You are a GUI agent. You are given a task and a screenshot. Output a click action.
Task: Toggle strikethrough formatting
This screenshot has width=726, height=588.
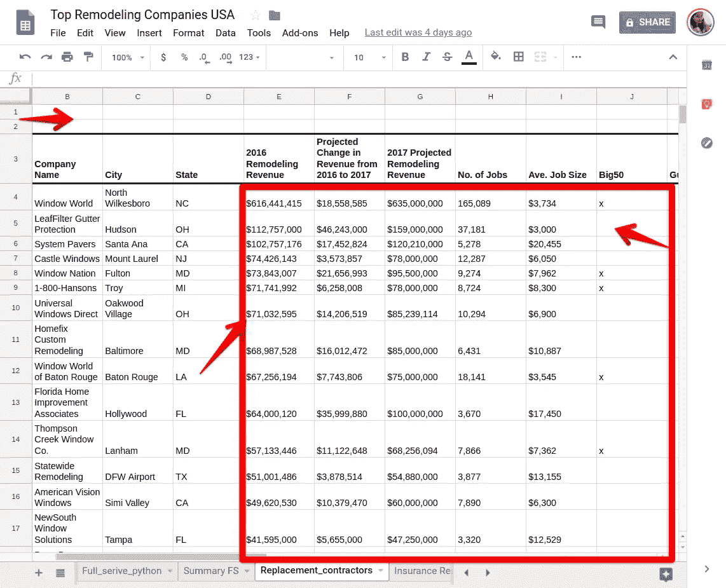click(x=447, y=57)
